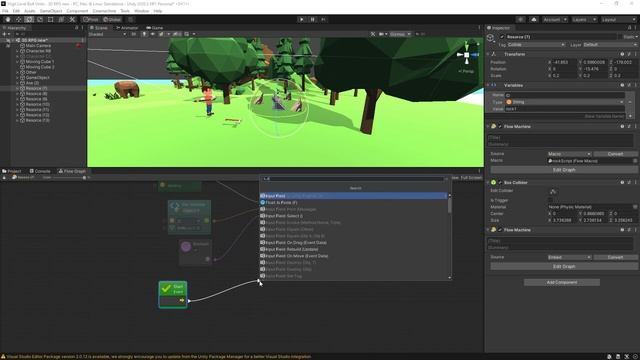Expand the Moving Cube 1 hierarchy item
Viewport: 640px width, 360px height.
pyautogui.click(x=17, y=62)
